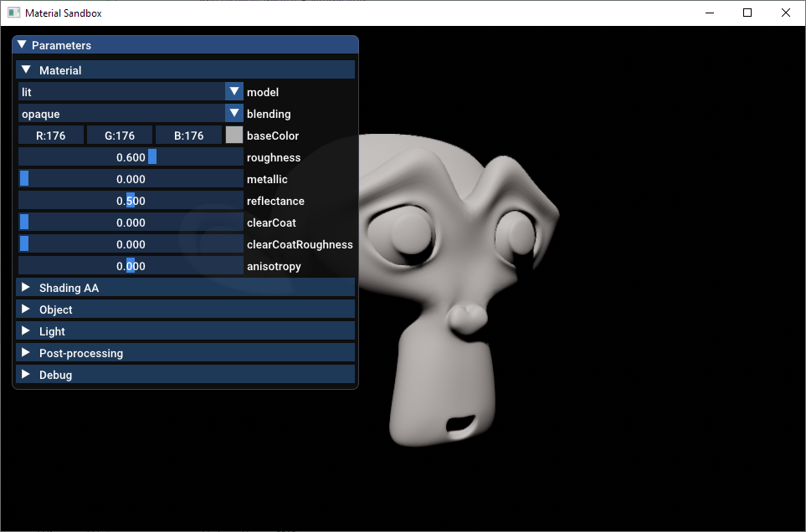Click the baseColor gray swatch
806x532 pixels.
[x=234, y=135]
